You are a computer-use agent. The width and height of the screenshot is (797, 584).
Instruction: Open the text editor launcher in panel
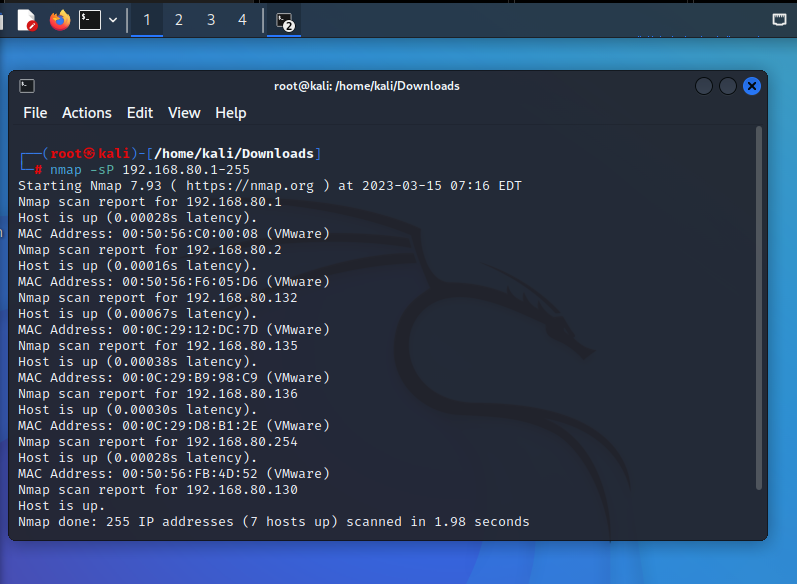tap(27, 20)
